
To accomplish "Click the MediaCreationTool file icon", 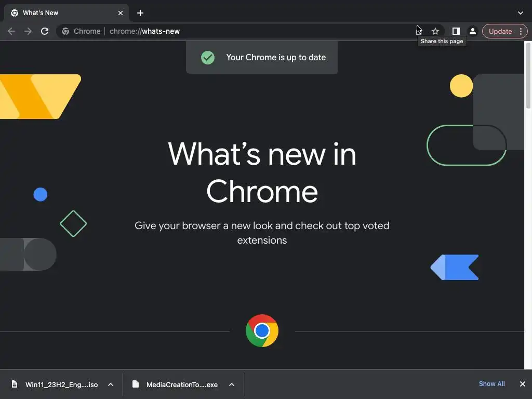I will [136, 384].
